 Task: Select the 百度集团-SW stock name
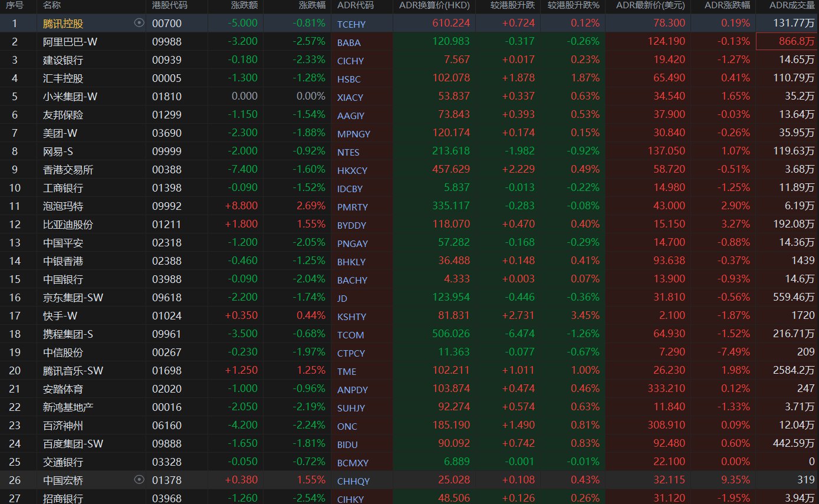(x=73, y=444)
